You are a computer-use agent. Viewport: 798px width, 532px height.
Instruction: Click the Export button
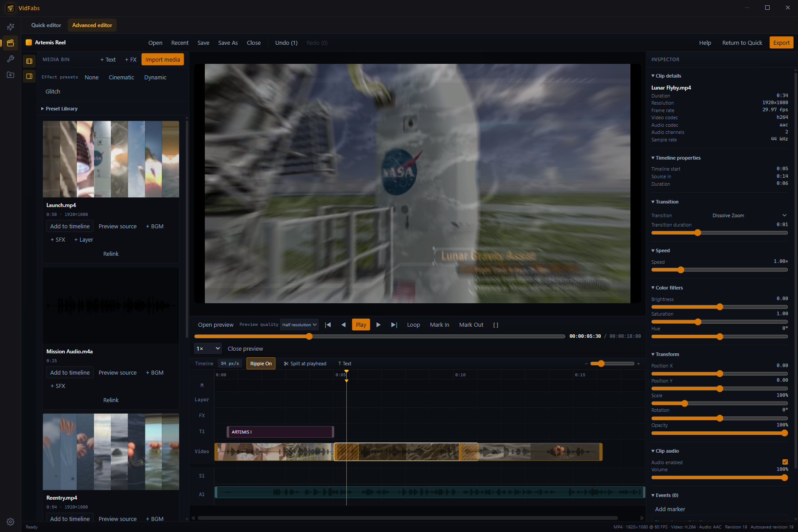(782, 43)
